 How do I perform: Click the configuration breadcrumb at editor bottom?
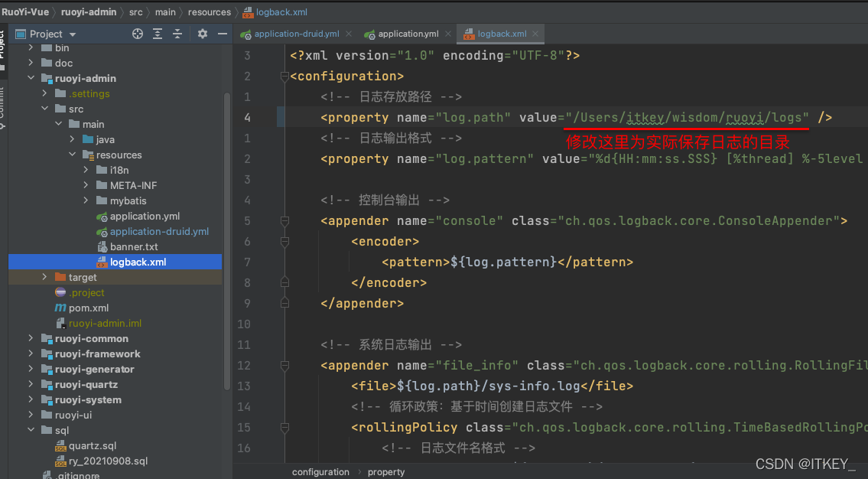[x=320, y=472]
